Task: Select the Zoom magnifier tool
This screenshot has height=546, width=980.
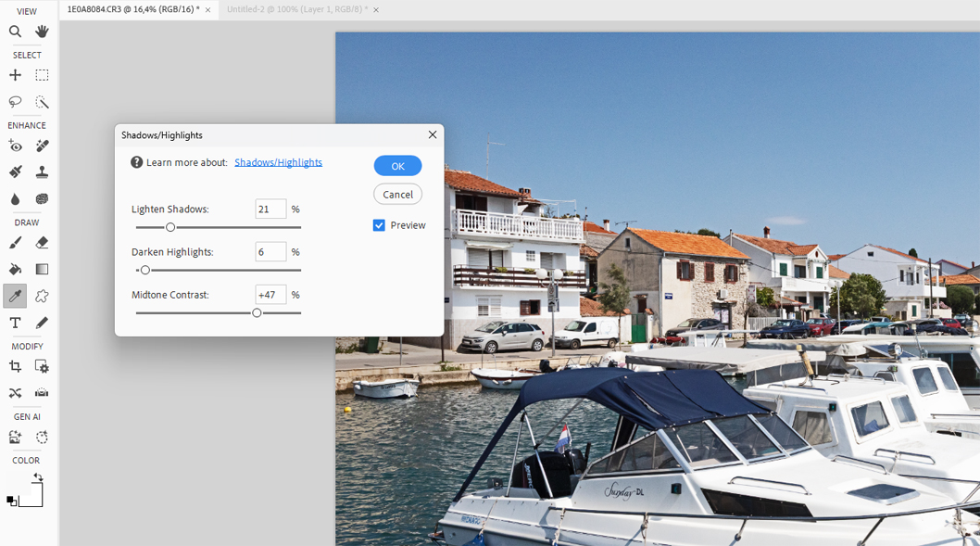Action: pos(15,32)
